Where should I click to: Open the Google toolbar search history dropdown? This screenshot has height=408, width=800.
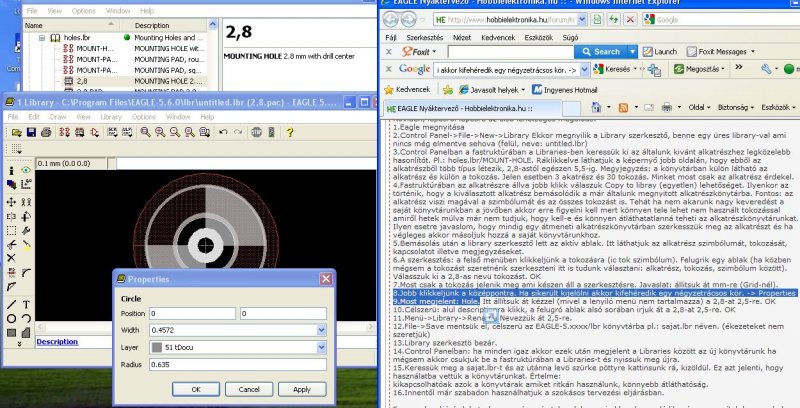[x=585, y=69]
